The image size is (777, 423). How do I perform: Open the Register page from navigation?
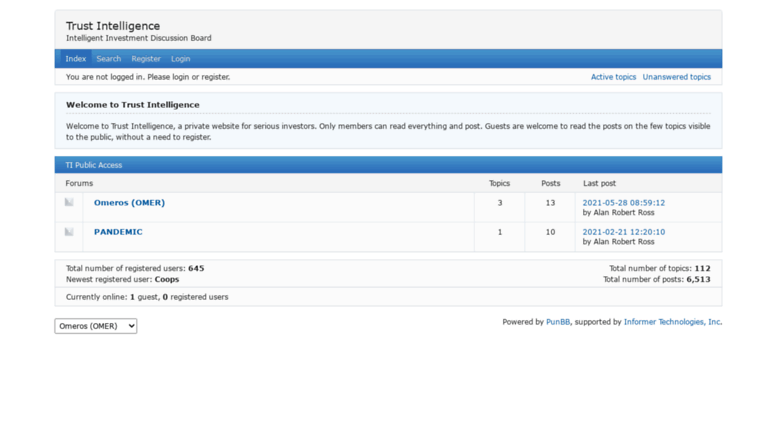click(146, 58)
